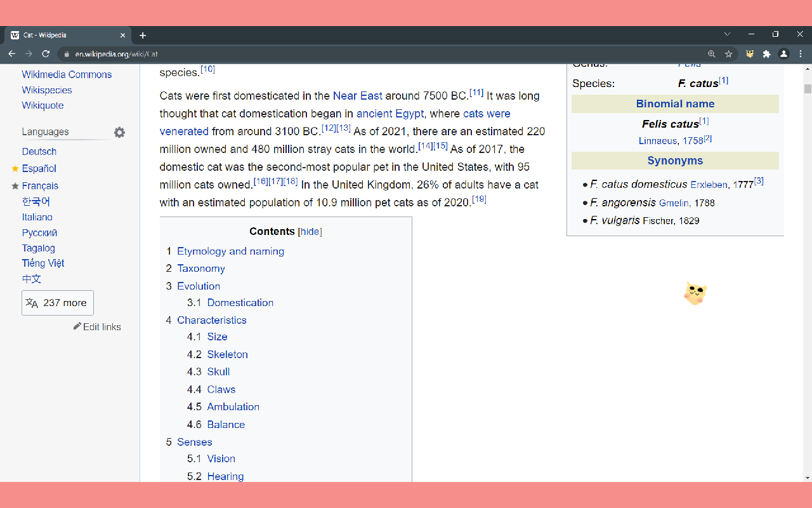812x508 pixels.
Task: Switch to Français language
Action: 40,186
